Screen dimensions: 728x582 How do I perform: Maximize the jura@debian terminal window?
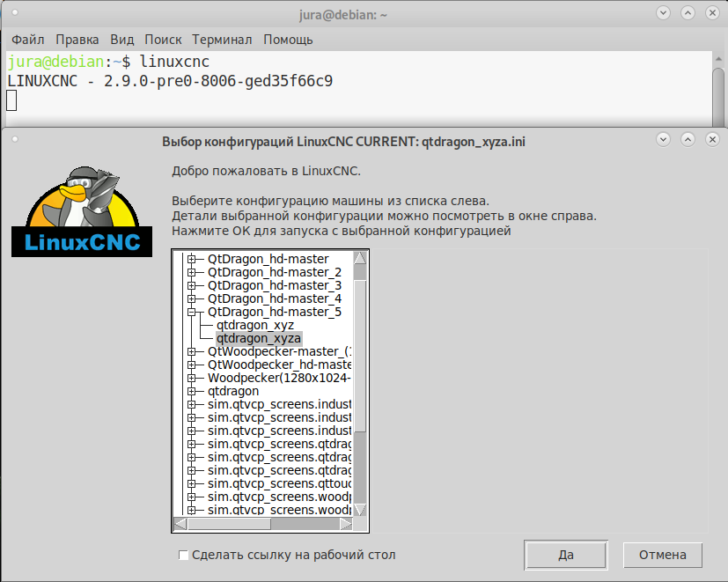pyautogui.click(x=688, y=13)
